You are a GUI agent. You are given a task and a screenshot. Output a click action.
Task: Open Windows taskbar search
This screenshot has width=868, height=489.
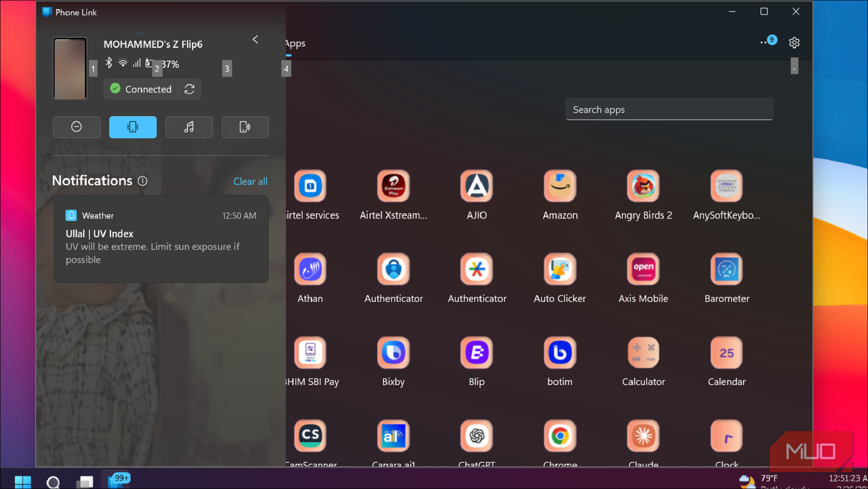click(x=53, y=482)
